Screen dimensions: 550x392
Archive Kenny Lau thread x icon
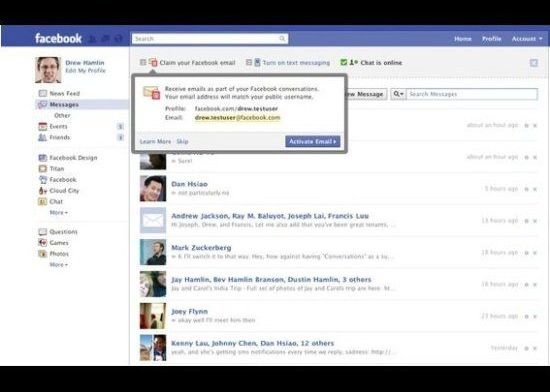535,349
